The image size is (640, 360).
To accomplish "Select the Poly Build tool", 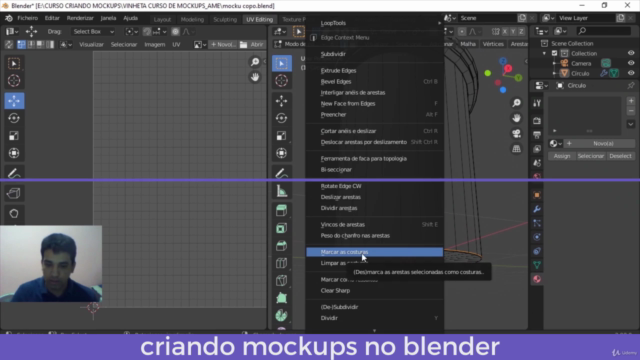I will coord(282,298).
